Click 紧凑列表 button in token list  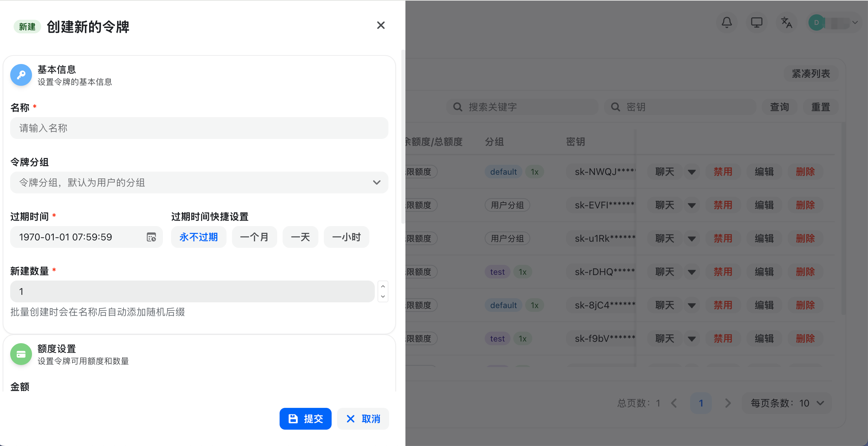tap(811, 74)
